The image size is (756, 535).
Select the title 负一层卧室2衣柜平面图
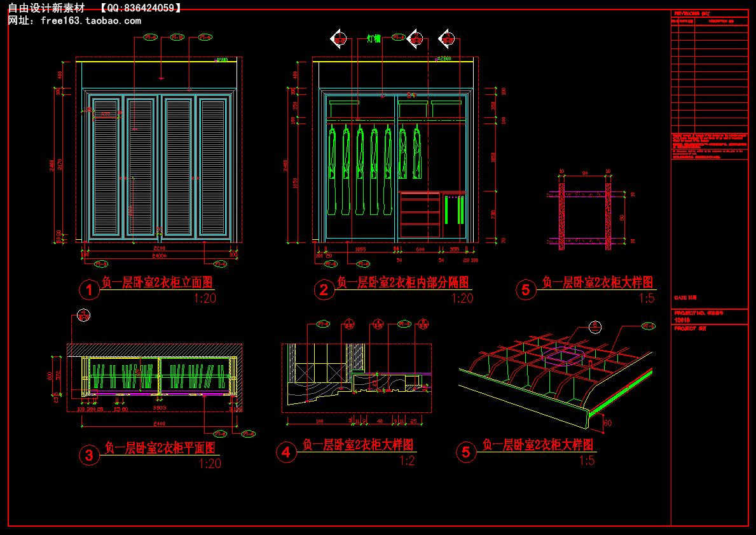pyautogui.click(x=160, y=448)
